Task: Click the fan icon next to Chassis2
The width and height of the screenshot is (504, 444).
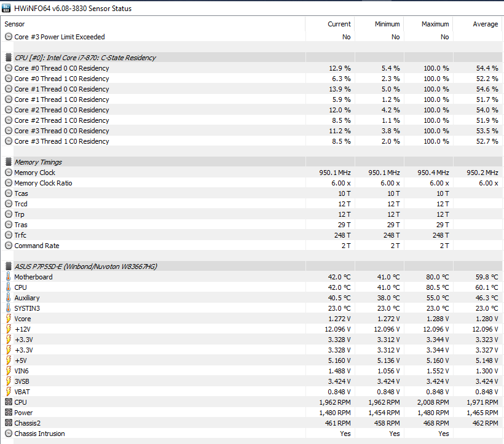Action: [9, 423]
